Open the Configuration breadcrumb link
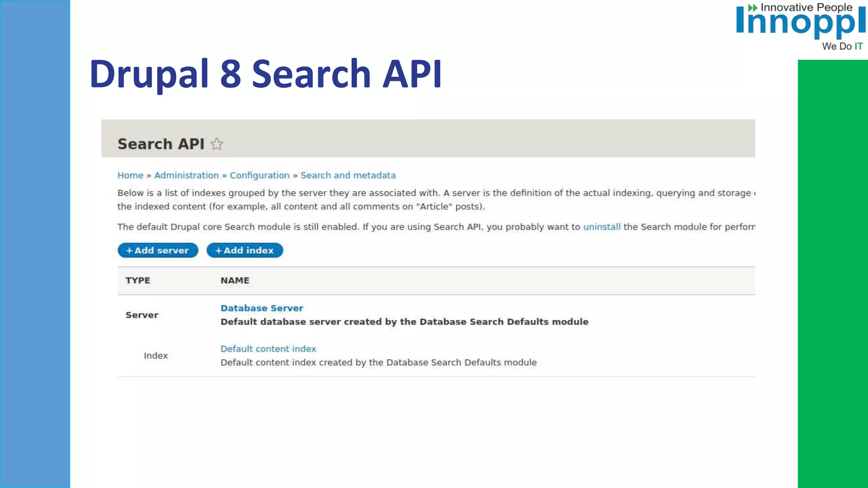This screenshot has width=868, height=488. pyautogui.click(x=260, y=175)
